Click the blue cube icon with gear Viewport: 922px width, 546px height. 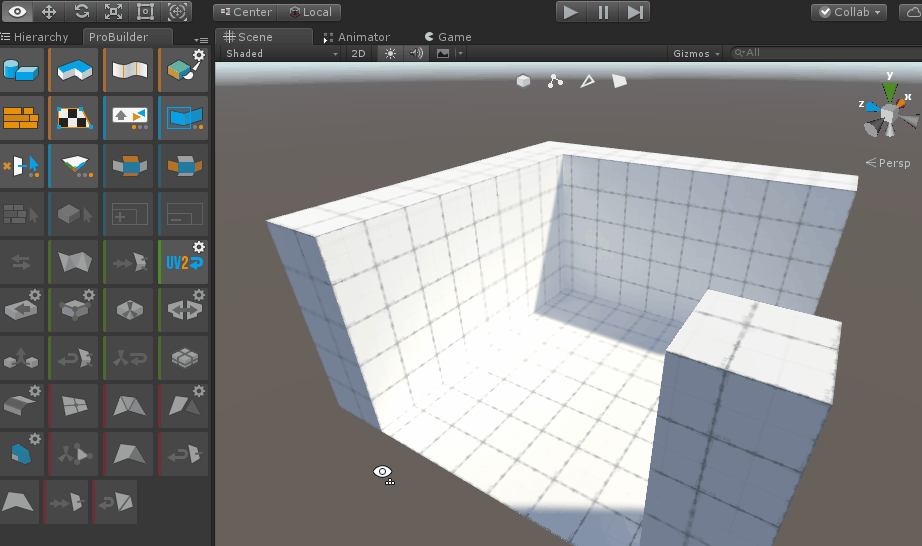(22, 454)
